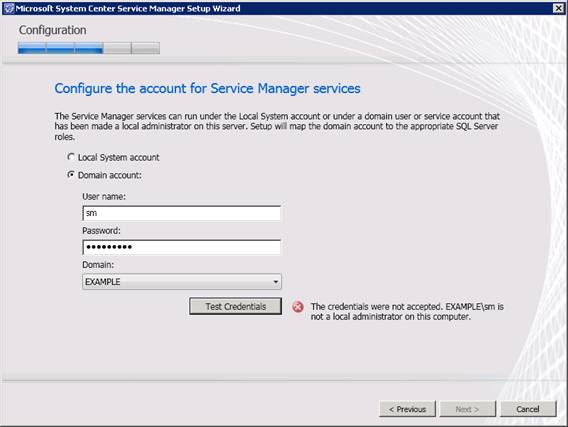The height and width of the screenshot is (427, 568).
Task: Click the Setup Wizard title bar icon
Action: click(x=8, y=8)
